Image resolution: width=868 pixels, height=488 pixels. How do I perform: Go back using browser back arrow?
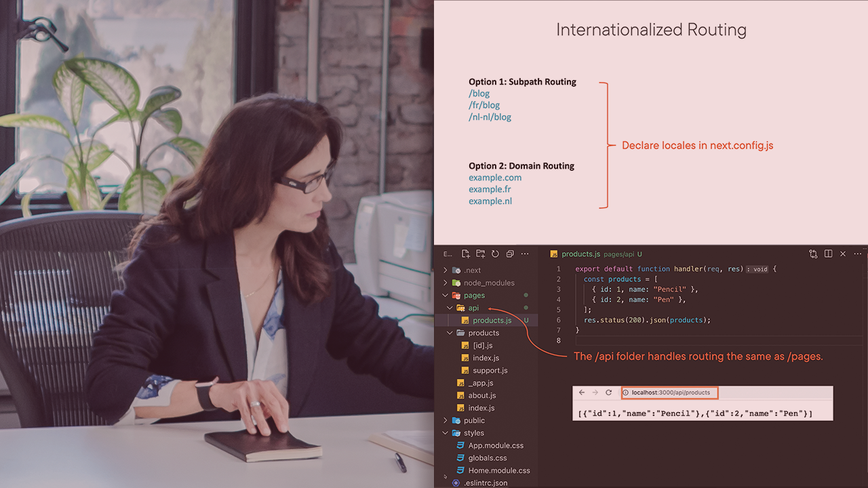tap(582, 393)
